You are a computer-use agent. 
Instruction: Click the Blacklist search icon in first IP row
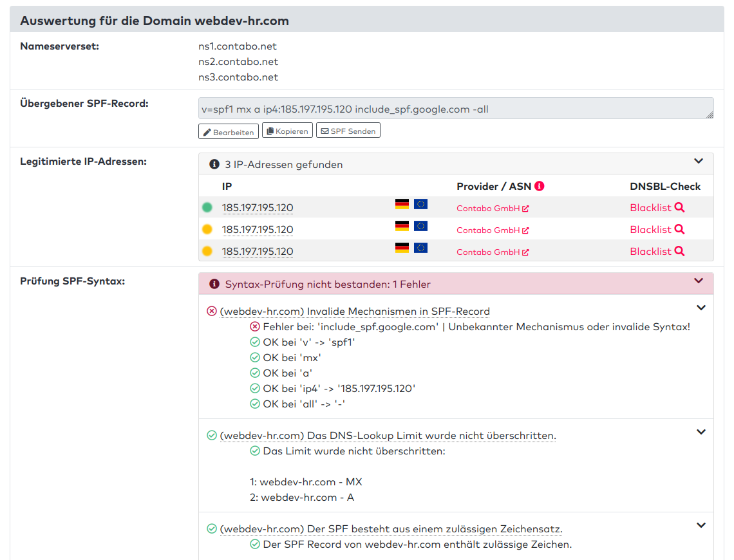[679, 208]
